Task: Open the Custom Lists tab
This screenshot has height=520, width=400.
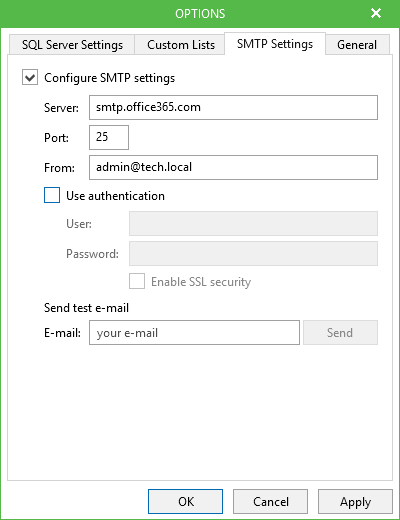Action: (181, 45)
